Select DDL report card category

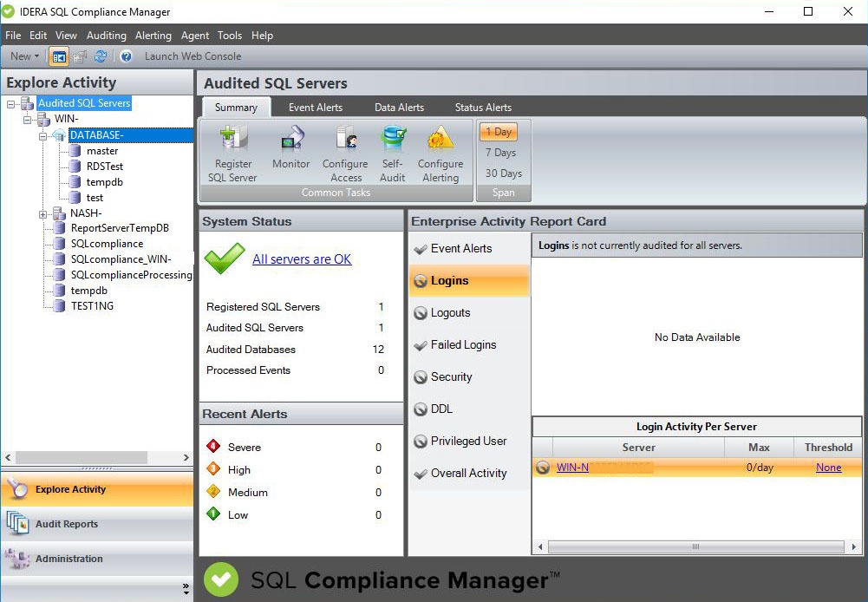[x=469, y=409]
